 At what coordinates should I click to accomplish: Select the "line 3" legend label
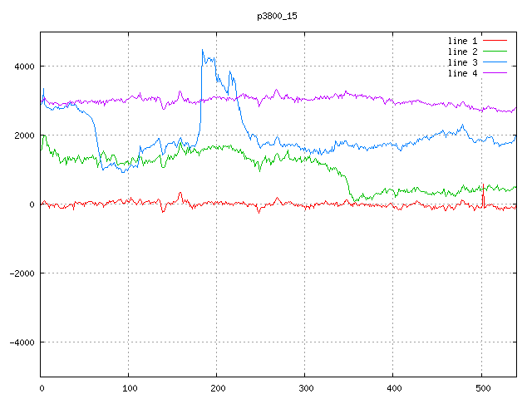(463, 62)
